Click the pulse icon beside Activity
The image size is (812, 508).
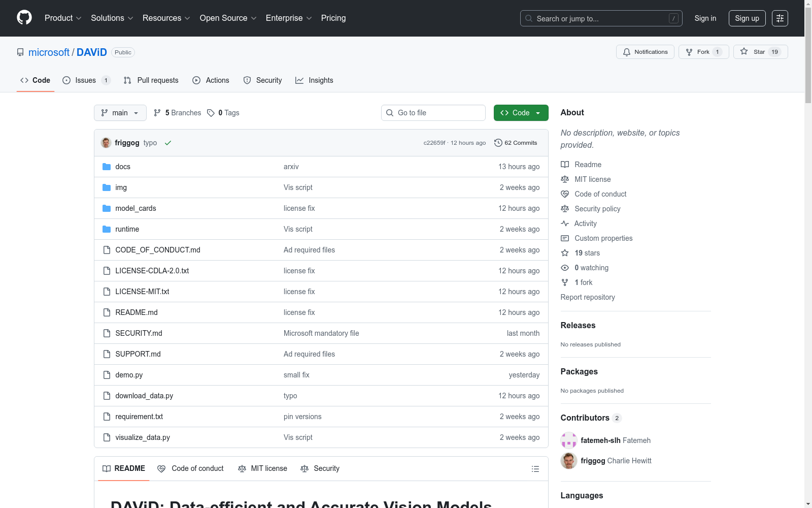pos(565,224)
